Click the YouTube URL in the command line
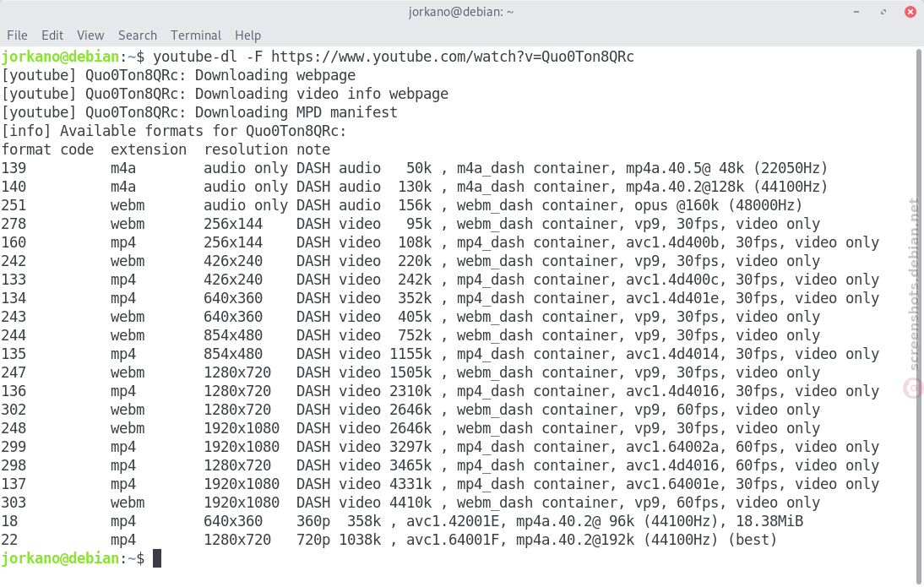924x587 pixels. coord(453,57)
